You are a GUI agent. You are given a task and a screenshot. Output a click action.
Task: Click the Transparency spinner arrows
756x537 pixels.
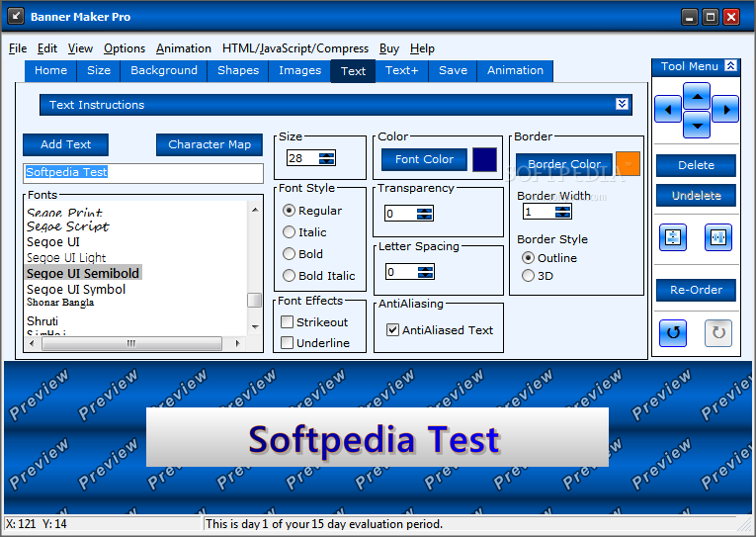(x=424, y=214)
